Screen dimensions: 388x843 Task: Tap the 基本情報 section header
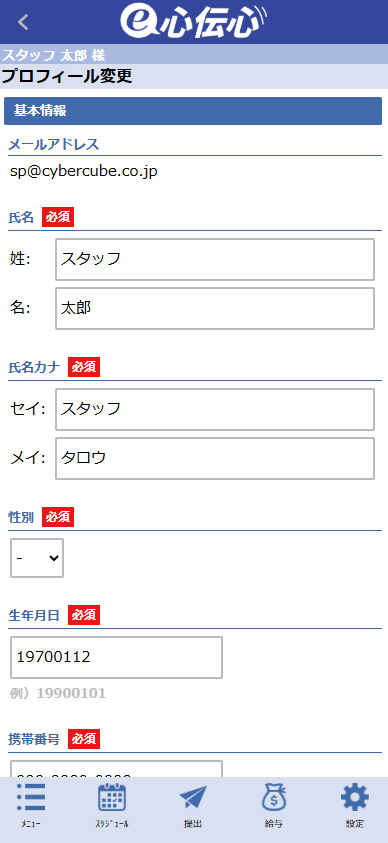pyautogui.click(x=193, y=111)
